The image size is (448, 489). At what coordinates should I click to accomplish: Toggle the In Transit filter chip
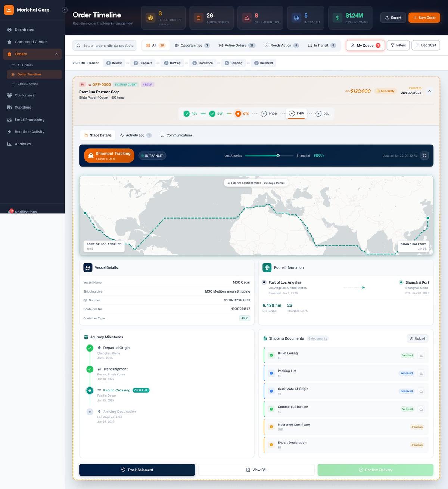[x=321, y=46]
